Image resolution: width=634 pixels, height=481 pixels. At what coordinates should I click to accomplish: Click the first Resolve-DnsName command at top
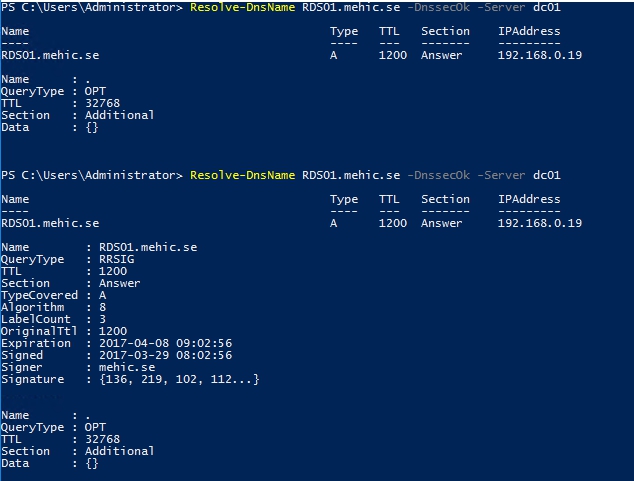click(242, 8)
